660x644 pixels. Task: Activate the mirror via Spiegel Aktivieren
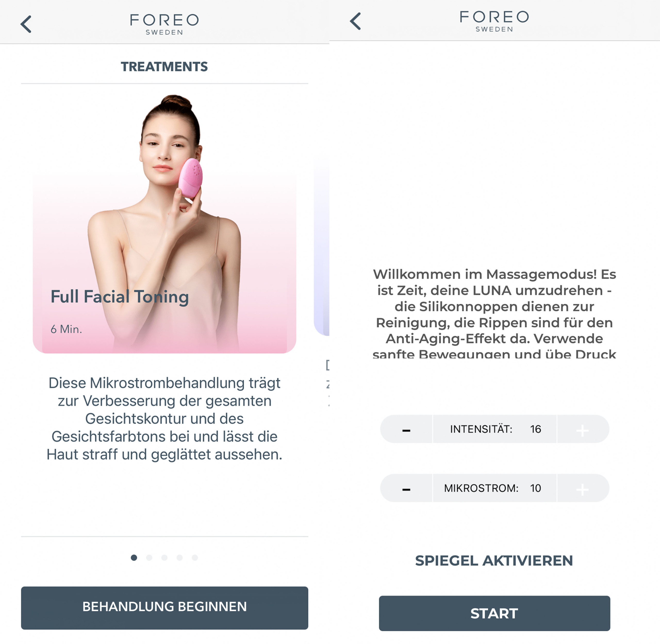pos(494,560)
